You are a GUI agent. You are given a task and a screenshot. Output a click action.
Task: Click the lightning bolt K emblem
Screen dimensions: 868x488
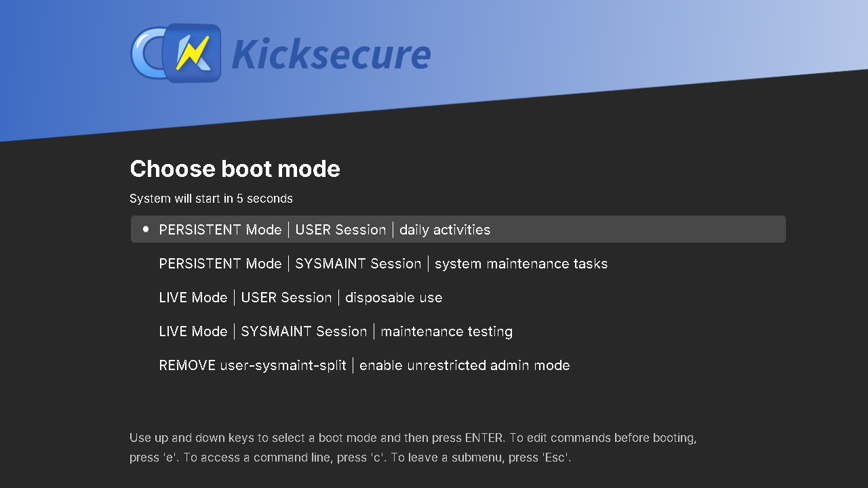click(193, 53)
